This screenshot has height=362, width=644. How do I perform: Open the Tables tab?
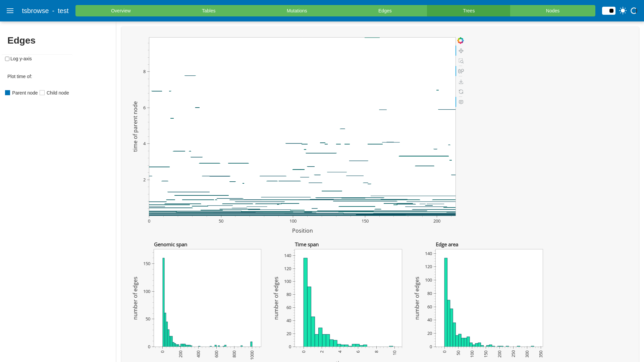click(x=209, y=11)
